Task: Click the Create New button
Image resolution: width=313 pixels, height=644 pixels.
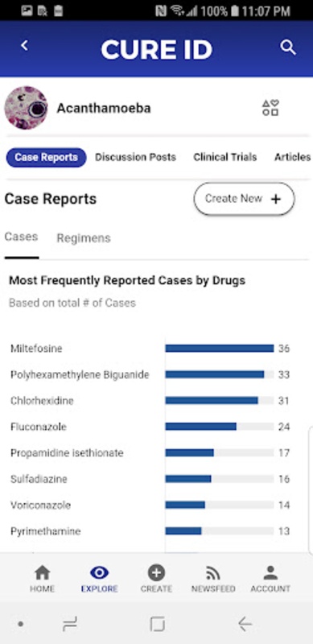Action: pyautogui.click(x=244, y=199)
